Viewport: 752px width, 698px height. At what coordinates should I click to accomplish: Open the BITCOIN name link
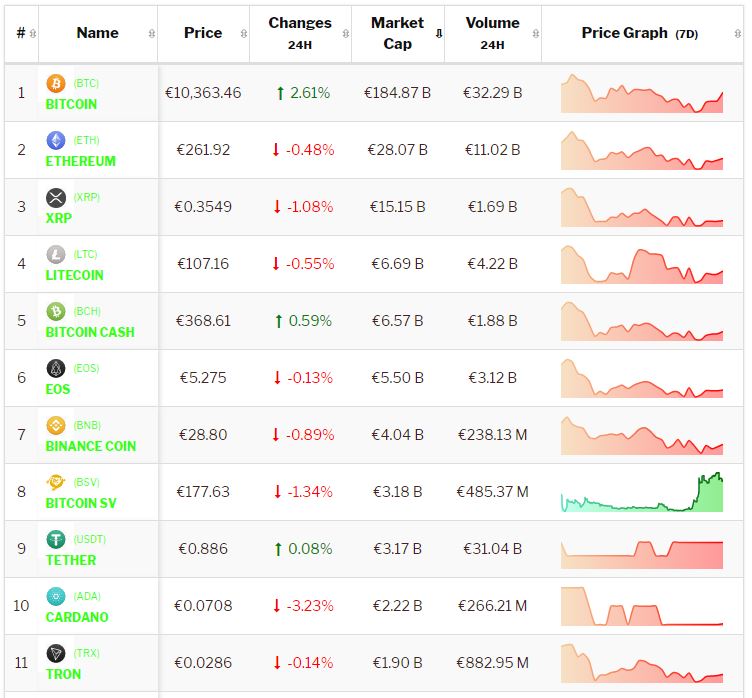[x=71, y=104]
